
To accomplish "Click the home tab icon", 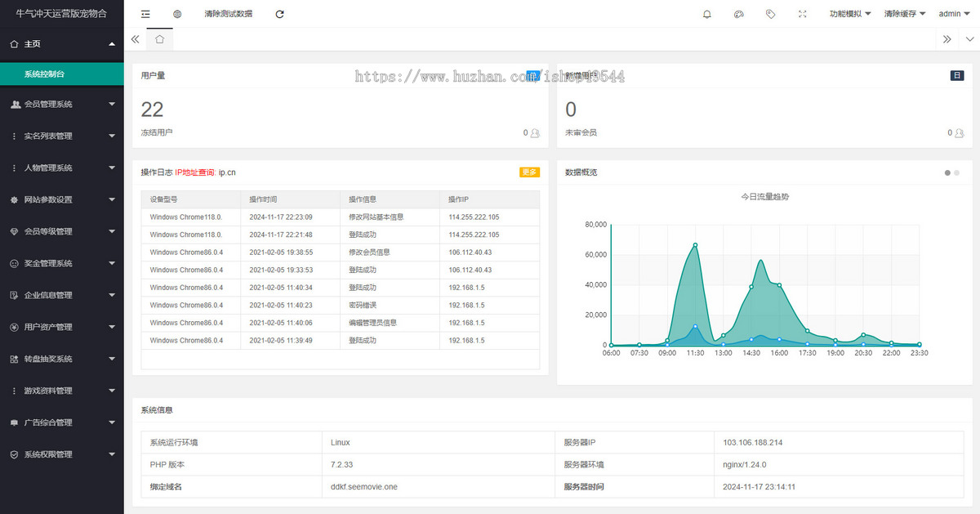I will [x=159, y=38].
